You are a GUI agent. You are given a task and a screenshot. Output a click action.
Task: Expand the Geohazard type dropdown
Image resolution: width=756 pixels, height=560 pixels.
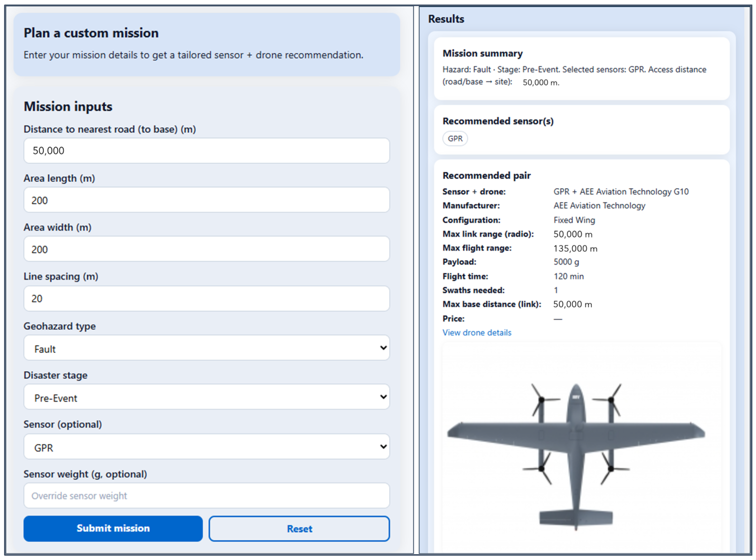tap(206, 348)
